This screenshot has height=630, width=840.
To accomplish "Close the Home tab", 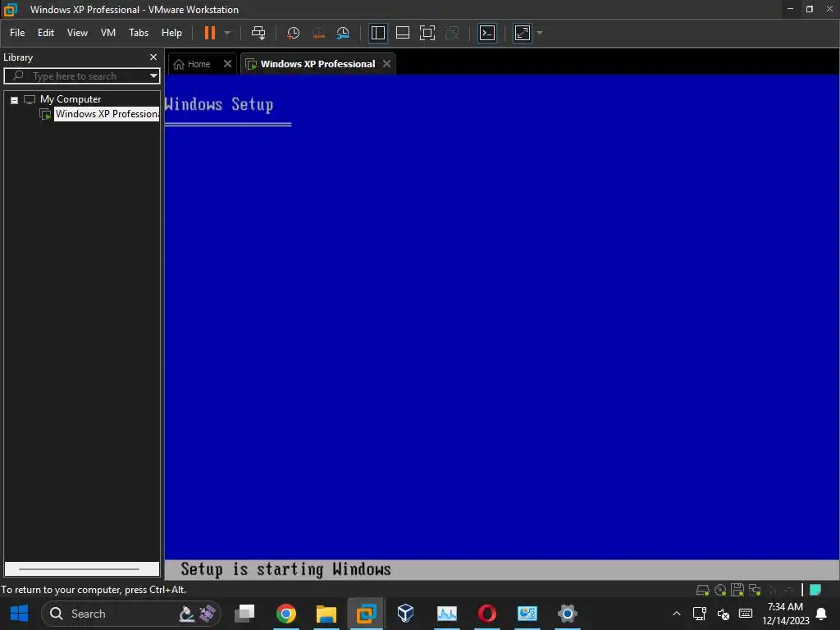I will [x=228, y=64].
